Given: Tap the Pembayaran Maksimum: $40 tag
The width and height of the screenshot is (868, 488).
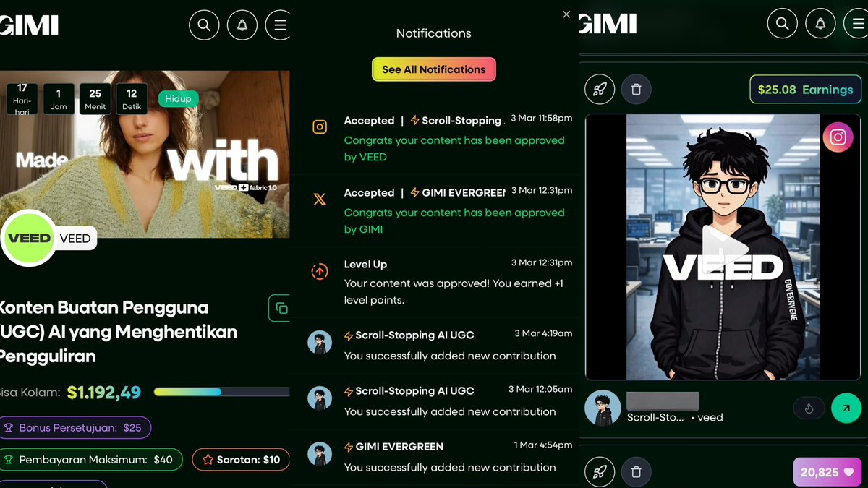Looking at the screenshot, I should point(91,459).
